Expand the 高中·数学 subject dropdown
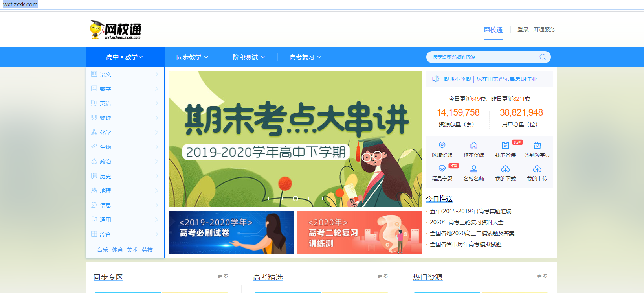The image size is (644, 293). [x=125, y=57]
